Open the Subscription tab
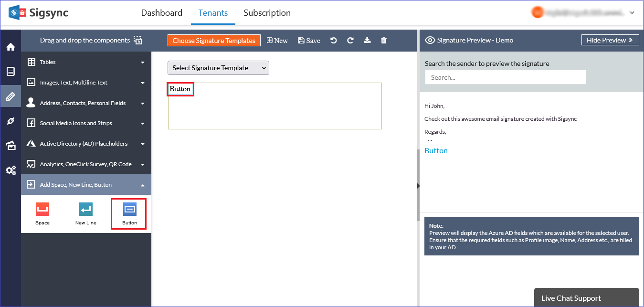This screenshot has height=307, width=644. [x=267, y=13]
